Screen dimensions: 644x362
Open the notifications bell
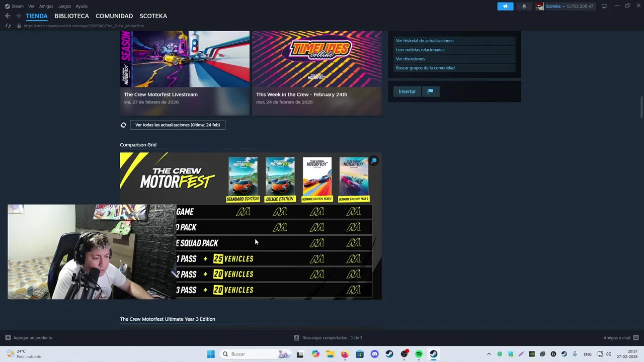coord(524,6)
